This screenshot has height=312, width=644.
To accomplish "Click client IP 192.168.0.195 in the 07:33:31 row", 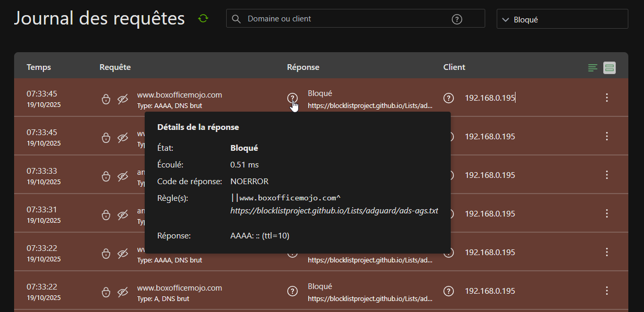I will [x=489, y=214].
